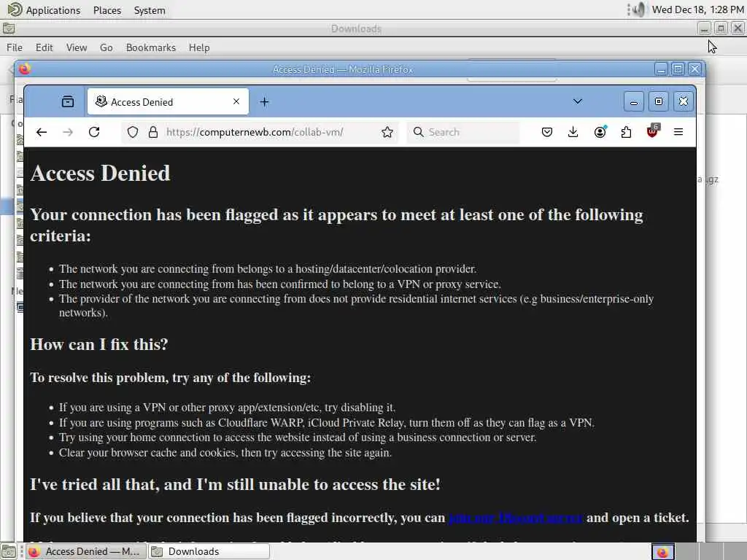
Task: Close the Access Denied tab
Action: click(236, 101)
